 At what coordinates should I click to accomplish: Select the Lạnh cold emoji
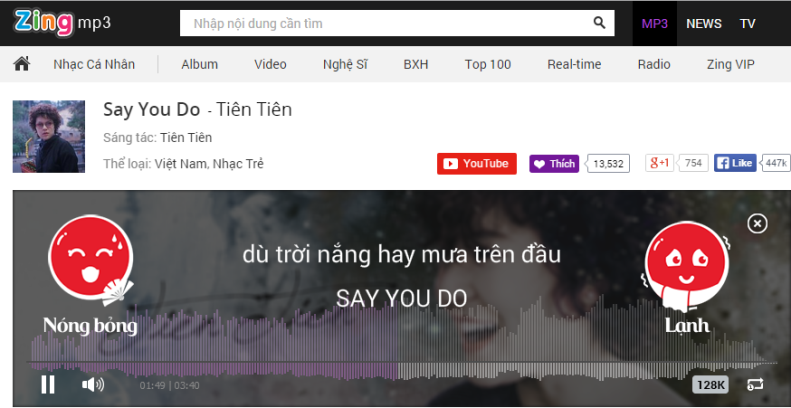click(x=687, y=278)
